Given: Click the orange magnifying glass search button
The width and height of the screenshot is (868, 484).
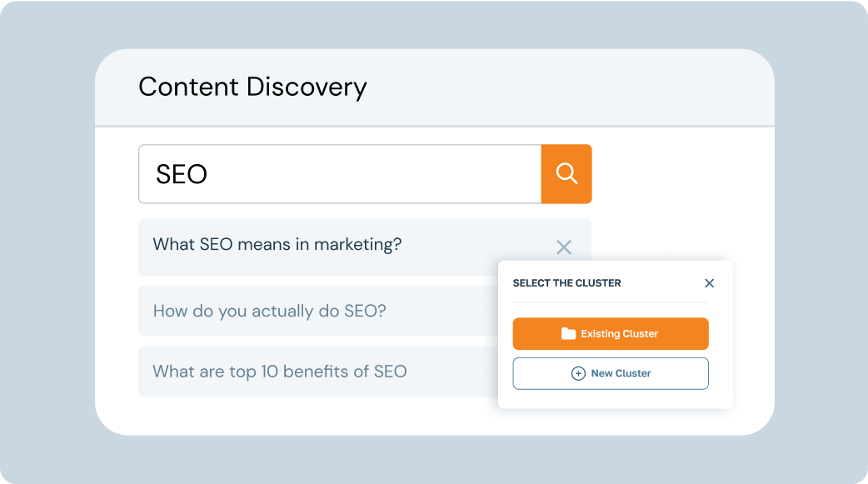Looking at the screenshot, I should coord(566,174).
